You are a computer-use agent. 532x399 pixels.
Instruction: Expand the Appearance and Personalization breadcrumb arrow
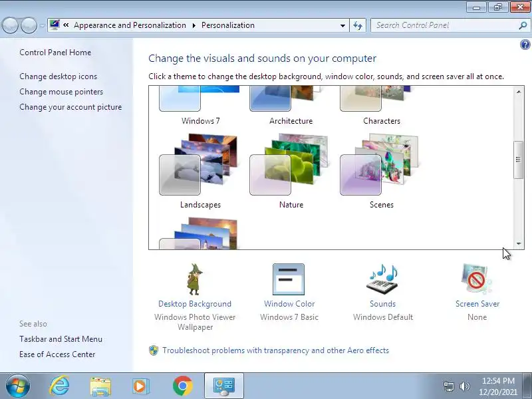[x=194, y=25]
